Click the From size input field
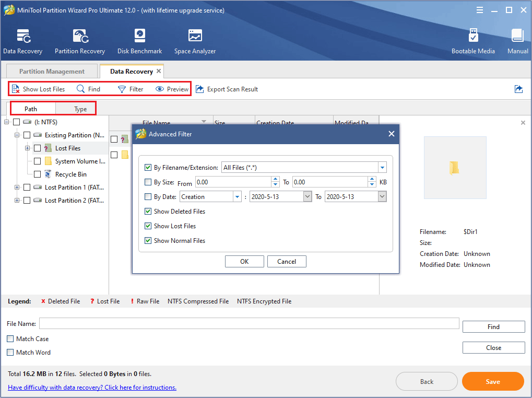This screenshot has width=532, height=398. coord(233,182)
